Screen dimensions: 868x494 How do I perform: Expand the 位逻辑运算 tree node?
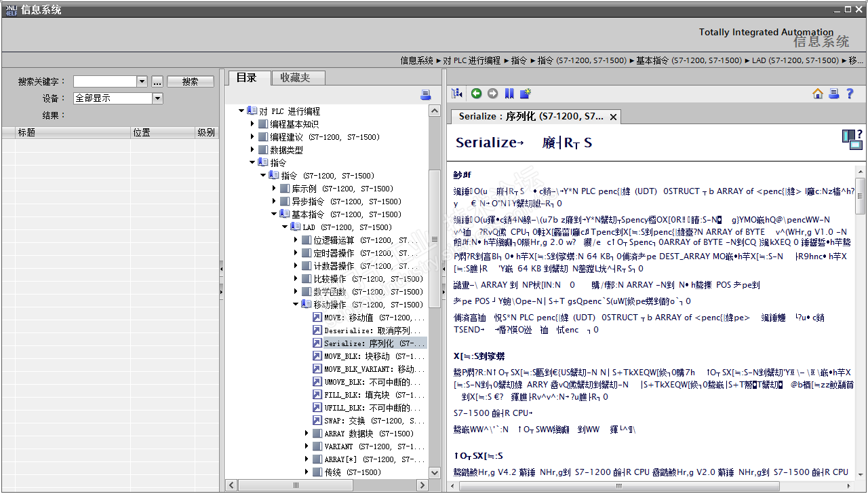coord(296,240)
